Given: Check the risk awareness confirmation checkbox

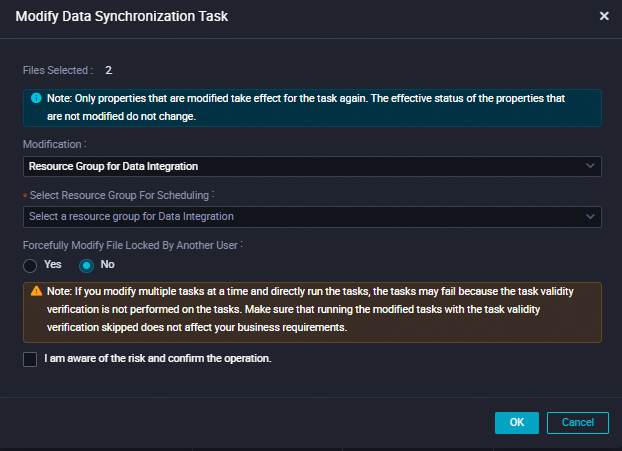Looking at the screenshot, I should 30,359.
